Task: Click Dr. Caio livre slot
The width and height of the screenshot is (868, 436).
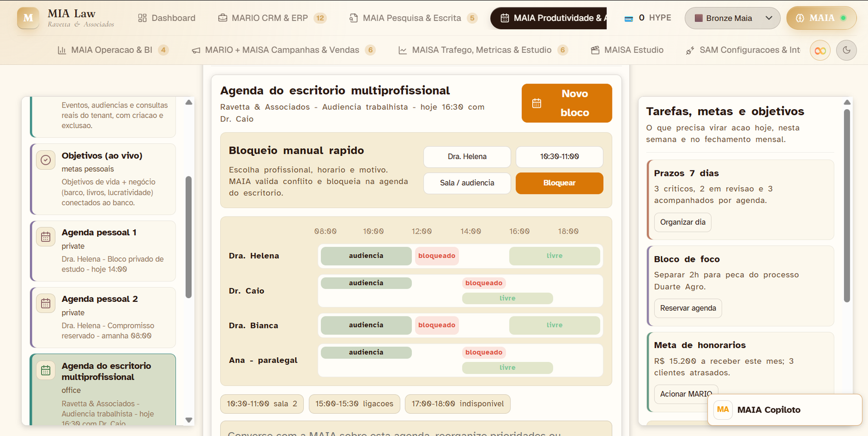Action: click(x=508, y=298)
